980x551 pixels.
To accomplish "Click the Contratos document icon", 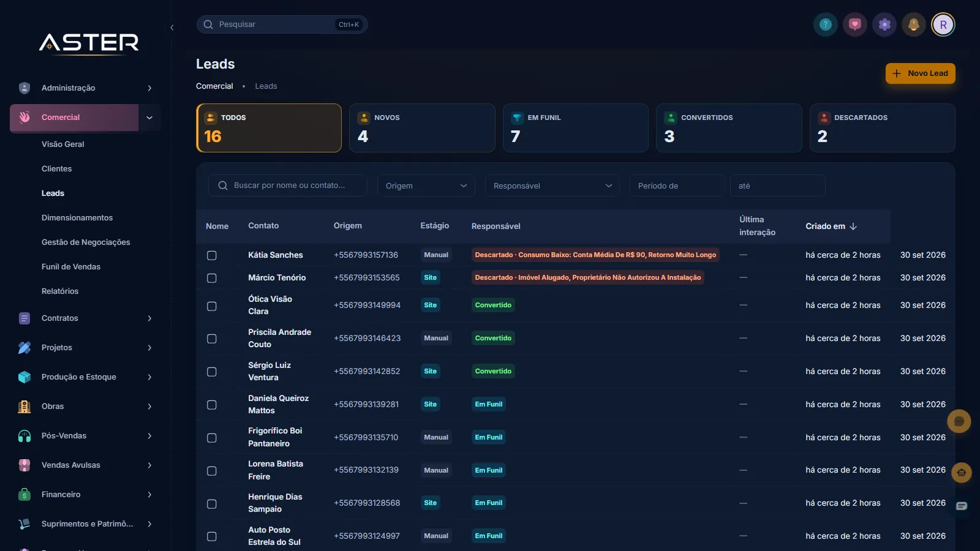I will coord(24,318).
